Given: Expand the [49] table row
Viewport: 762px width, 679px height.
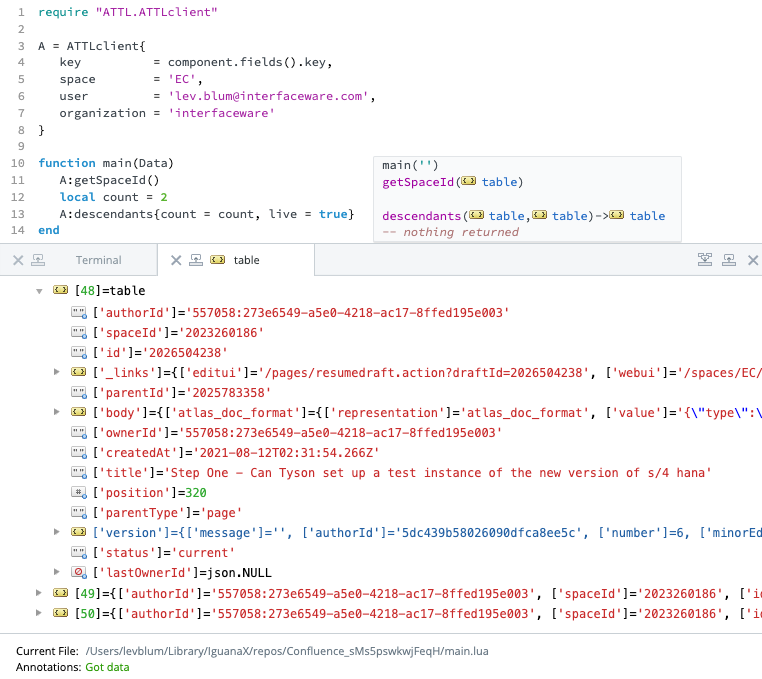Looking at the screenshot, I should point(39,593).
